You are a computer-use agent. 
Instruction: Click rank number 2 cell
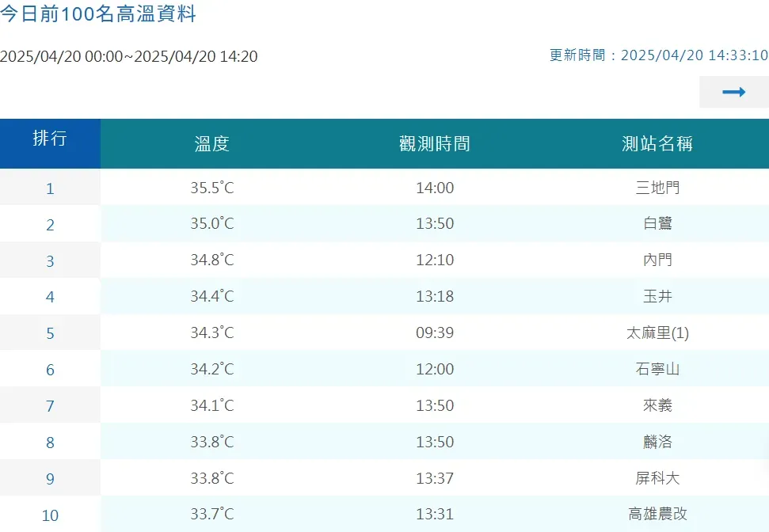coord(50,223)
